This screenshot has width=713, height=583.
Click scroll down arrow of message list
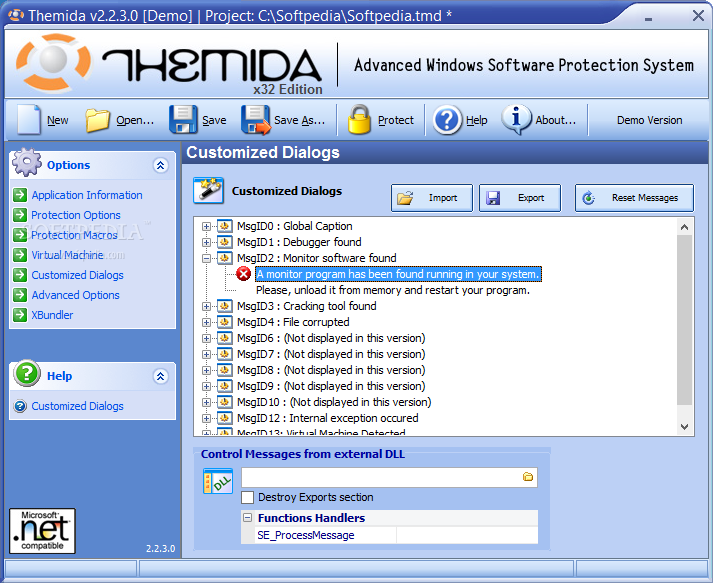coord(684,427)
